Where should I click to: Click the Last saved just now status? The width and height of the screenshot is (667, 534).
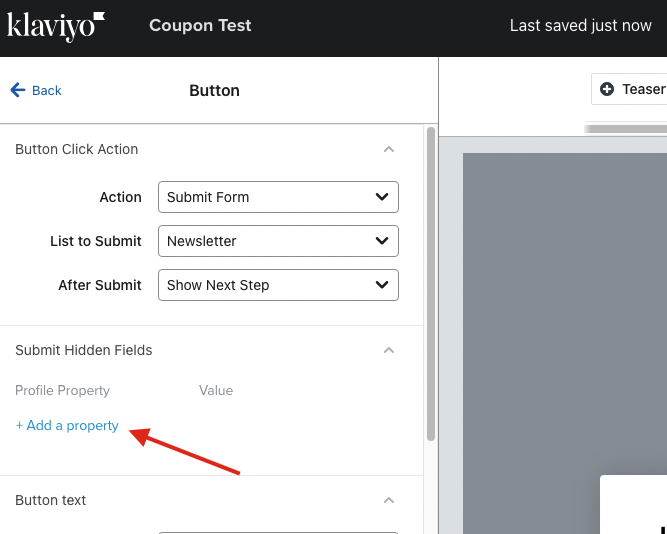click(581, 26)
